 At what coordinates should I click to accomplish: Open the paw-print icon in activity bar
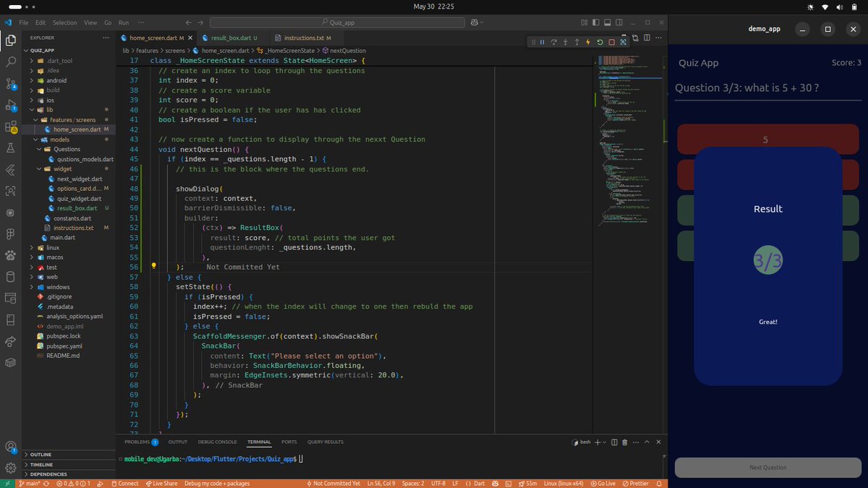[11, 254]
